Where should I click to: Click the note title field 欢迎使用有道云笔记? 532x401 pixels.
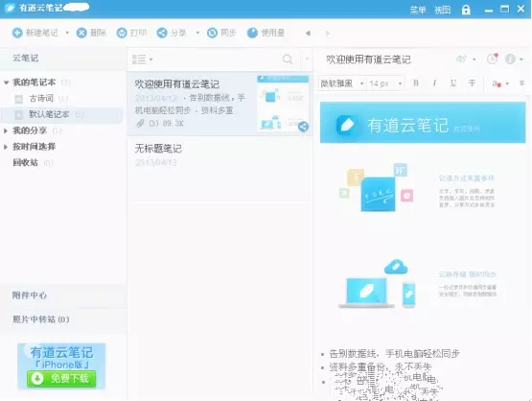(368, 59)
